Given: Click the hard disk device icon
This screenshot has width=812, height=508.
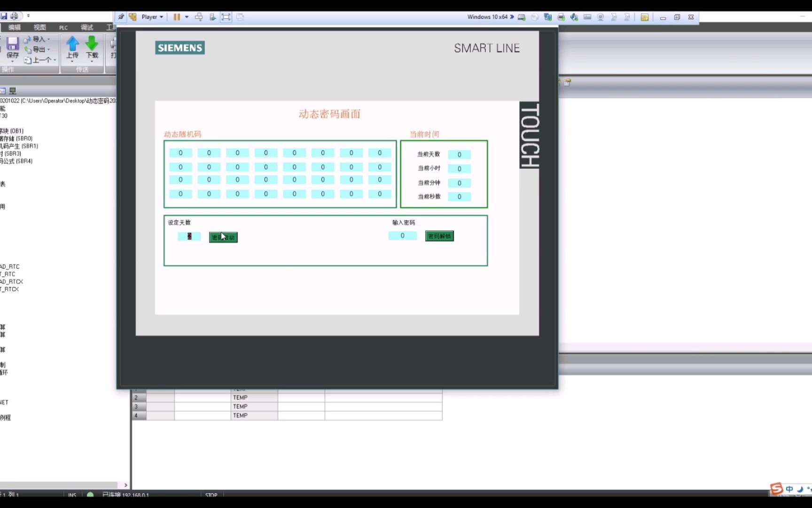Looking at the screenshot, I should (522, 17).
